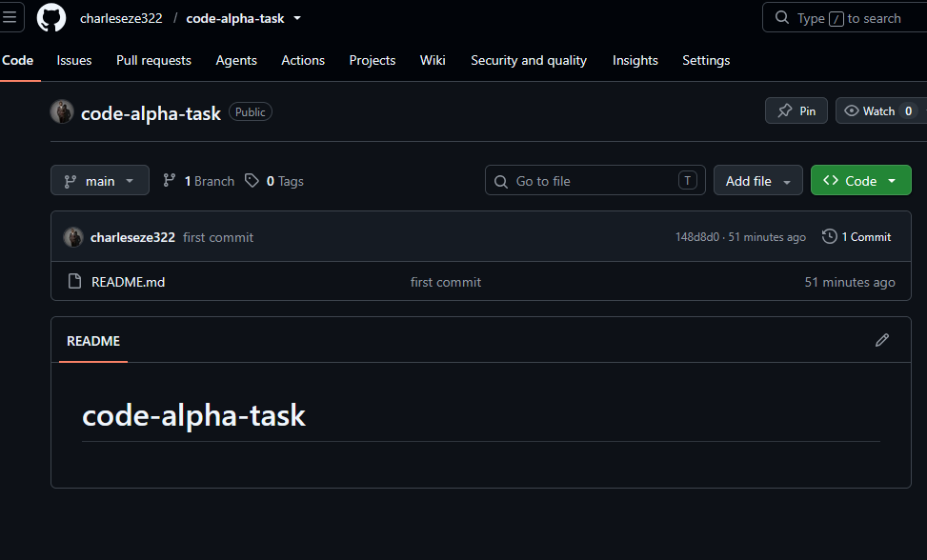Edit the README with the pencil icon
Image resolution: width=927 pixels, height=560 pixels.
pos(882,340)
